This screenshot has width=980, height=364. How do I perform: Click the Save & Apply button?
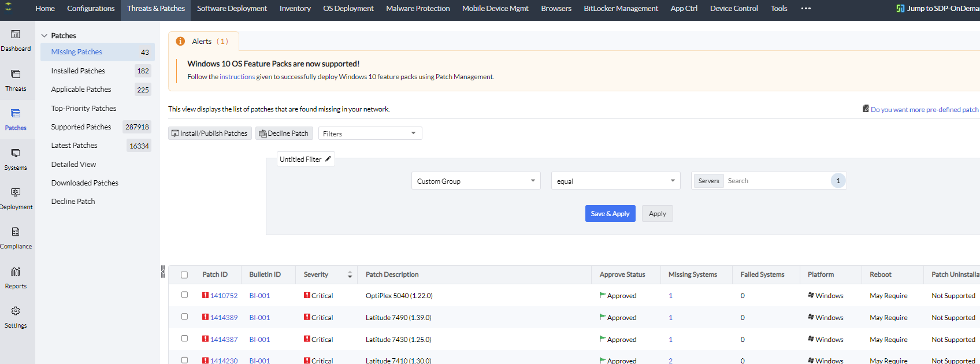tap(610, 214)
